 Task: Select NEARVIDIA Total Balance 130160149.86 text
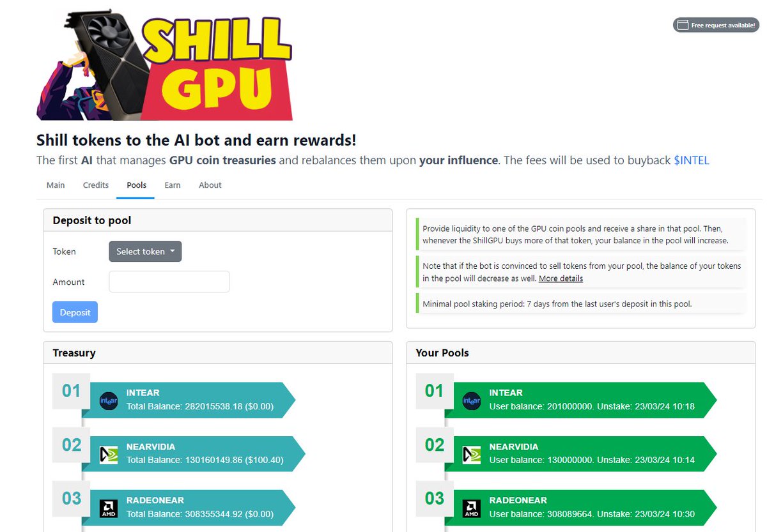(205, 460)
